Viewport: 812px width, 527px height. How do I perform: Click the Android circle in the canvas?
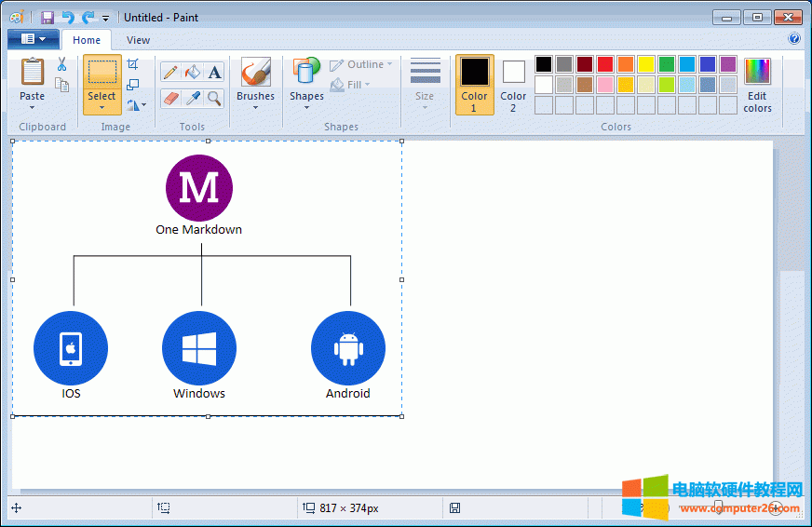click(348, 348)
